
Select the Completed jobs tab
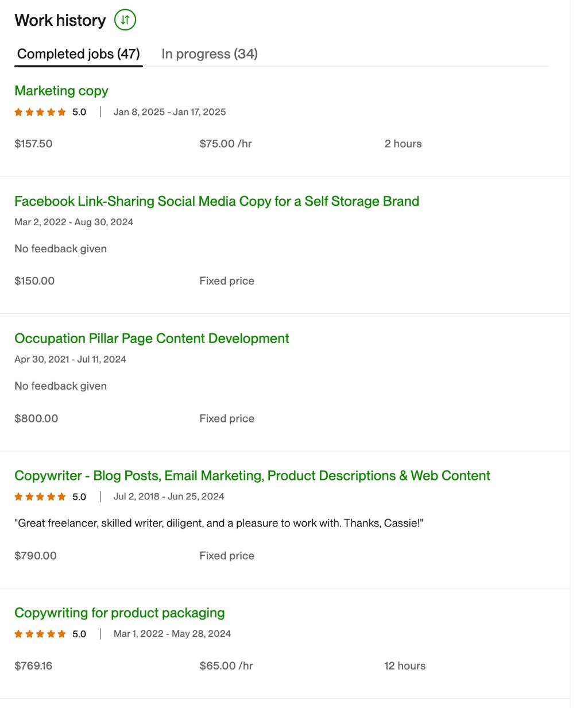click(x=79, y=53)
